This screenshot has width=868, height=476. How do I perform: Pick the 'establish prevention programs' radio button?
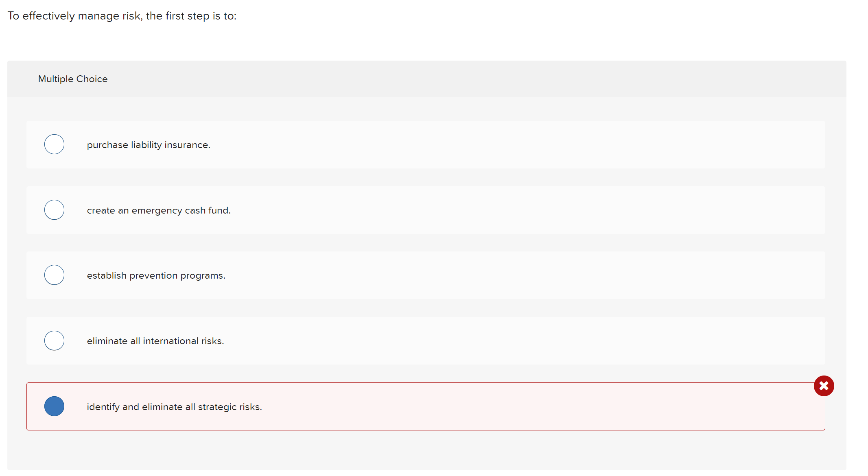[54, 275]
